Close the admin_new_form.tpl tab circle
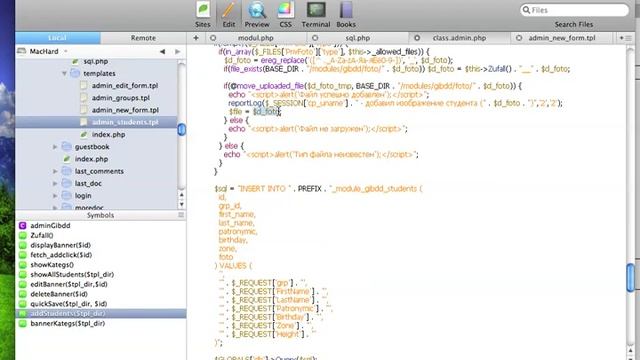 click(x=519, y=38)
